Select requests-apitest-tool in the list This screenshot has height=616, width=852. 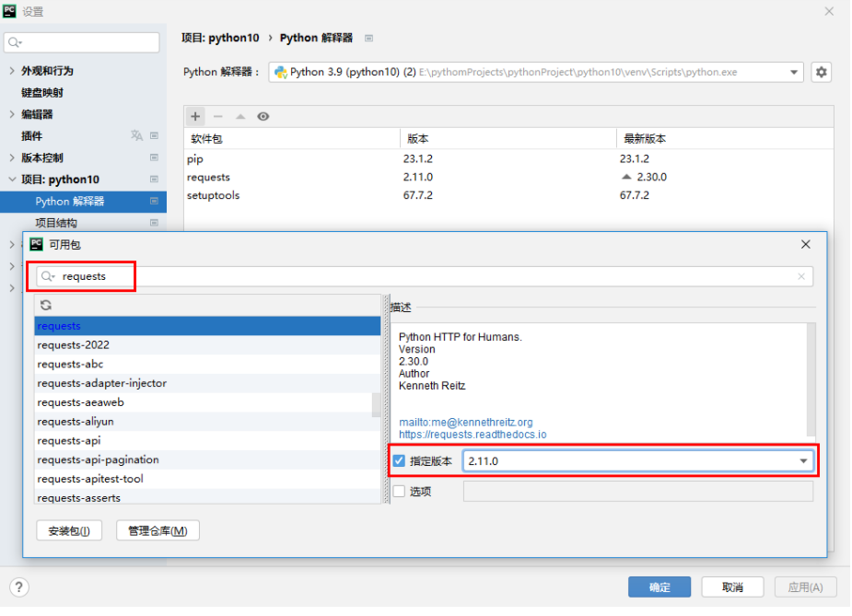[x=207, y=479]
